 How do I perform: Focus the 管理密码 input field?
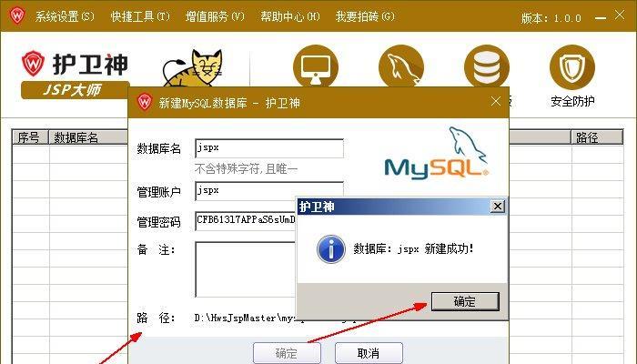[x=246, y=221]
